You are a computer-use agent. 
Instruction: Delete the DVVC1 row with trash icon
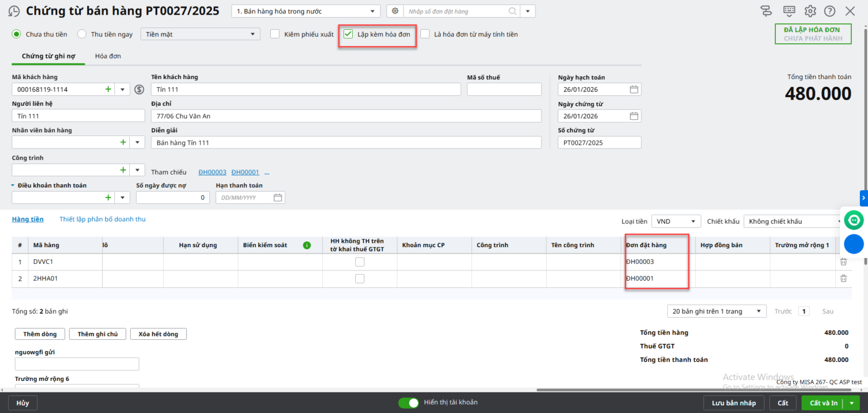(844, 262)
